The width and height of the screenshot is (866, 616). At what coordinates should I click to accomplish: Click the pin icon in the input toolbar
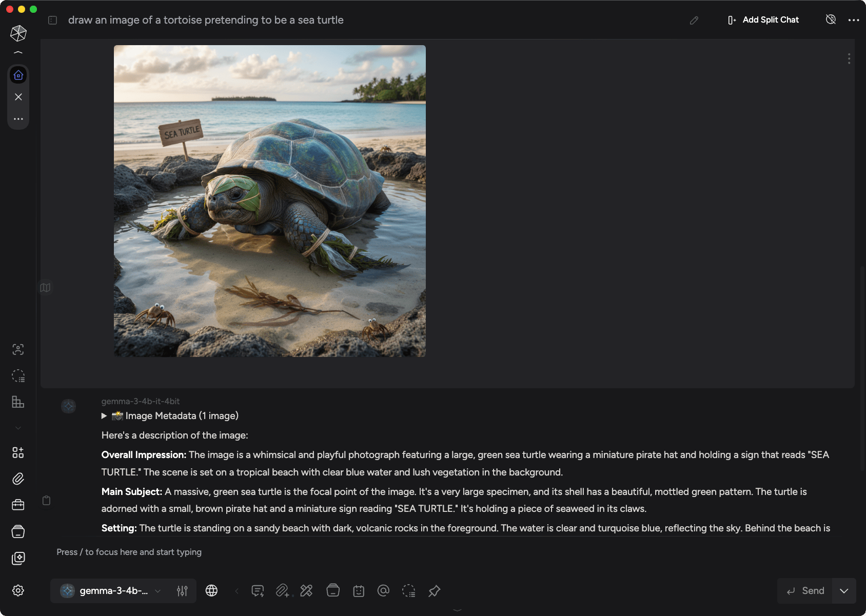(x=434, y=591)
